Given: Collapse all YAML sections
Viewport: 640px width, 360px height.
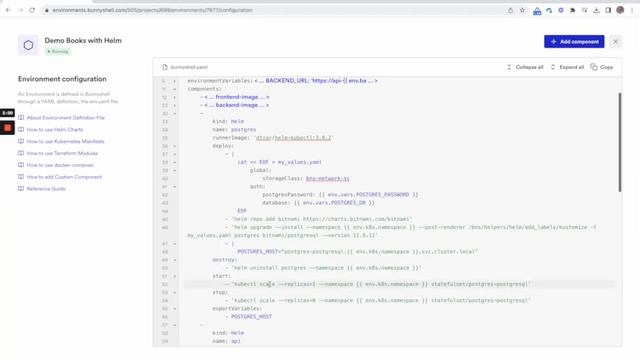Looking at the screenshot, I should [525, 67].
